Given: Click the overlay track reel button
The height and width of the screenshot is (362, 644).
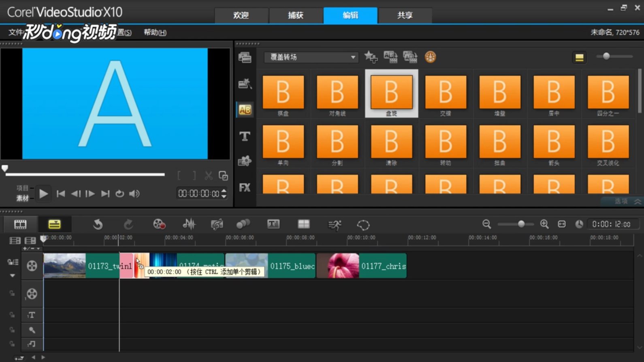Looking at the screenshot, I should (32, 294).
